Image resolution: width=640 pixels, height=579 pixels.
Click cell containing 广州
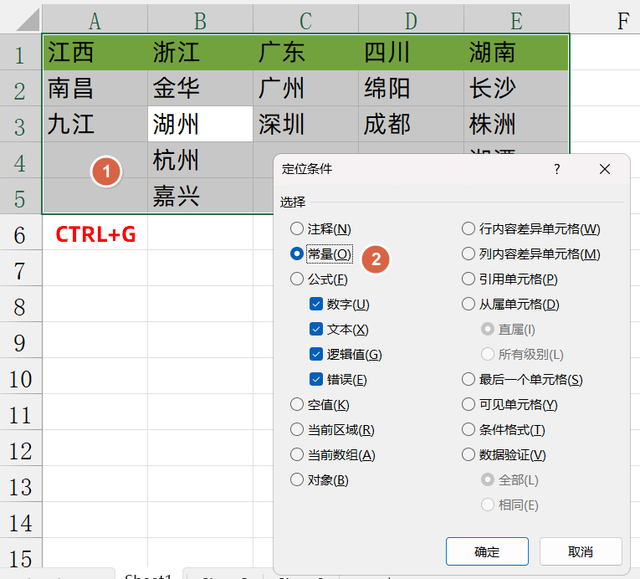tap(306, 88)
